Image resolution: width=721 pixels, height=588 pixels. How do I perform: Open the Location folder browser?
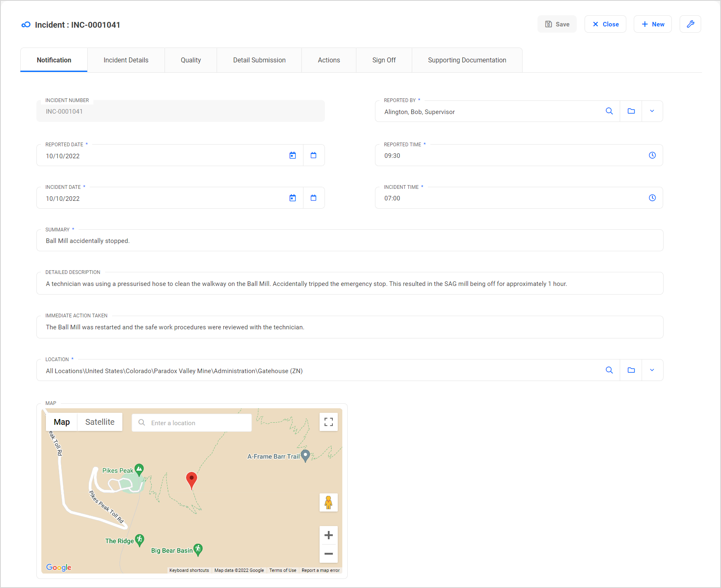tap(630, 370)
